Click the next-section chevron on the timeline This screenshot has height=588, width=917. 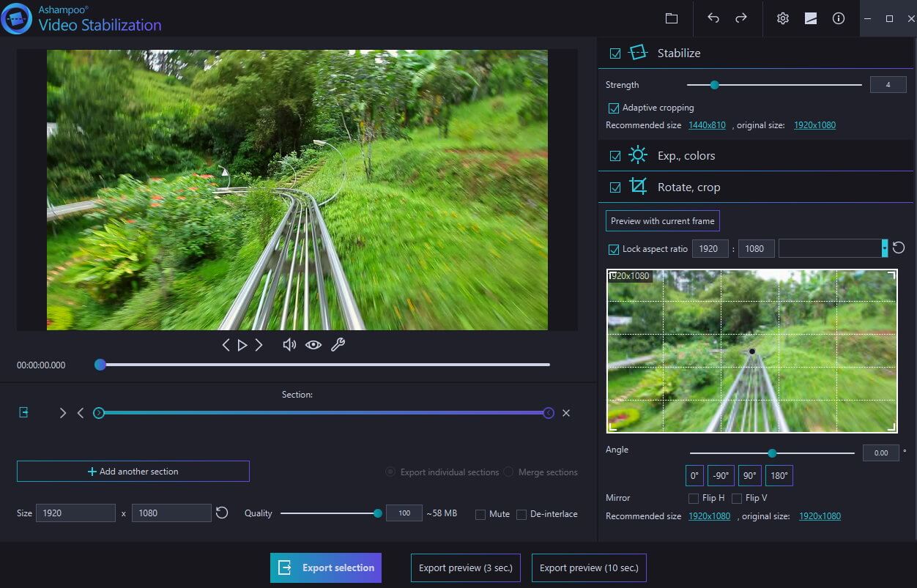(63, 412)
